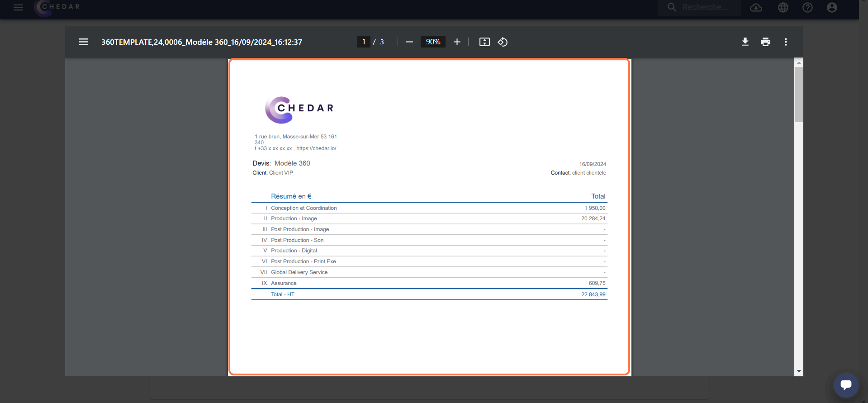868x403 pixels.
Task: Open the main hamburger menu in top bar
Action: coord(18,7)
